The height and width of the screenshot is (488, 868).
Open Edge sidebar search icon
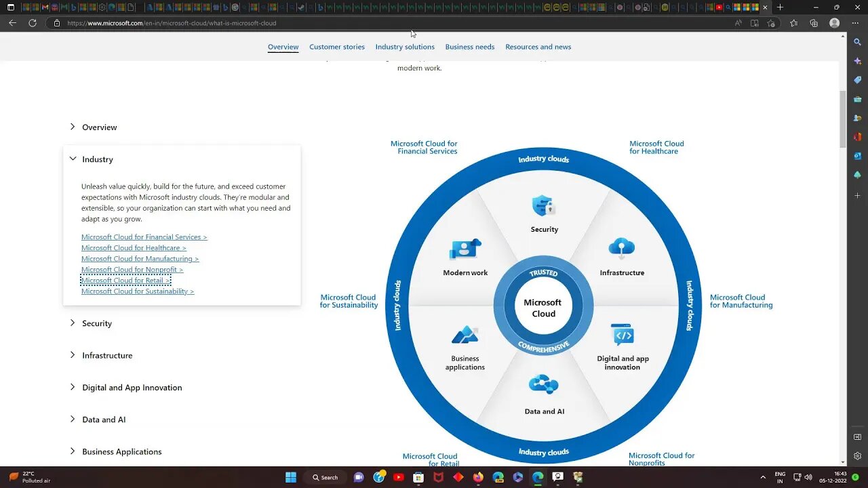(857, 42)
